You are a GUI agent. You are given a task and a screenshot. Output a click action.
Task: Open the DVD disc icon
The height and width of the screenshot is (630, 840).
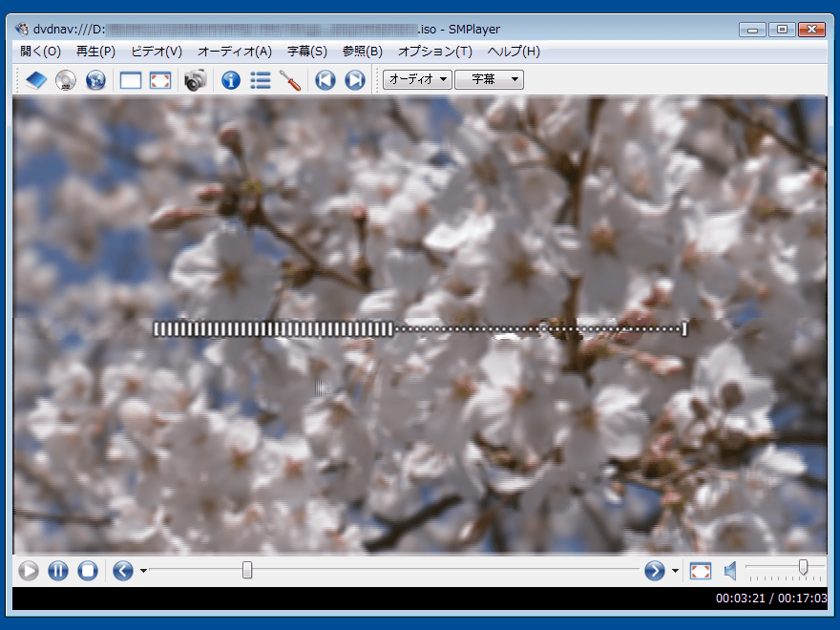click(65, 80)
